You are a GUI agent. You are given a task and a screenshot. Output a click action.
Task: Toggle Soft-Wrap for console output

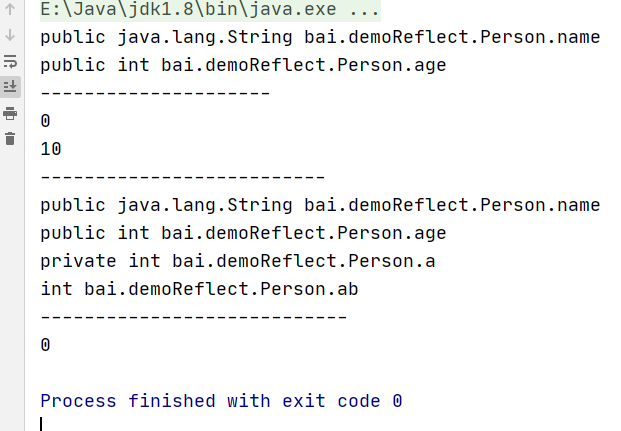(x=10, y=61)
